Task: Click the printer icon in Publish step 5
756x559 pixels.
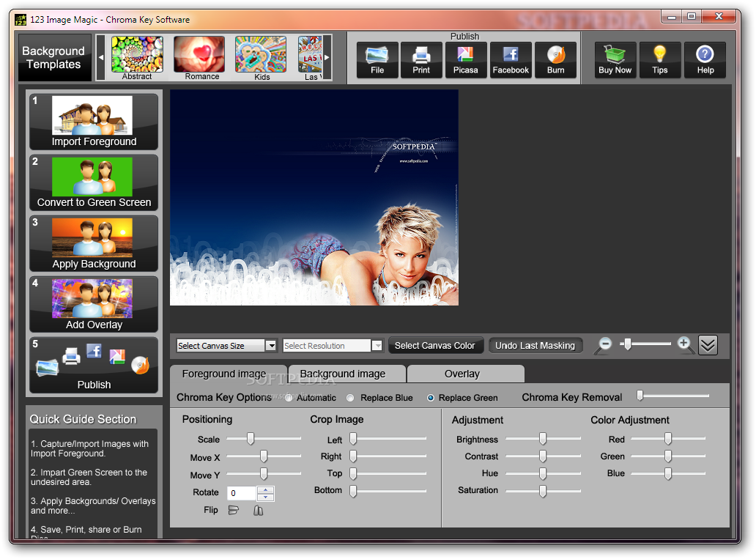Action: (71, 356)
